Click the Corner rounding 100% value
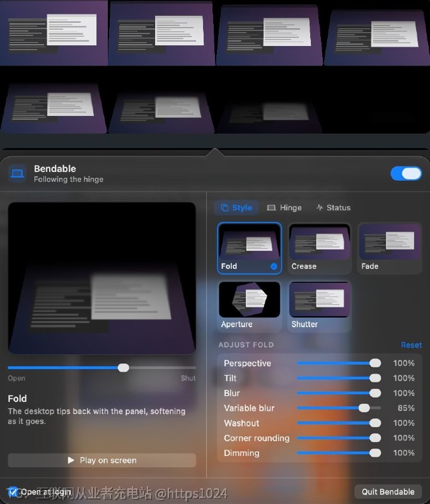 404,438
